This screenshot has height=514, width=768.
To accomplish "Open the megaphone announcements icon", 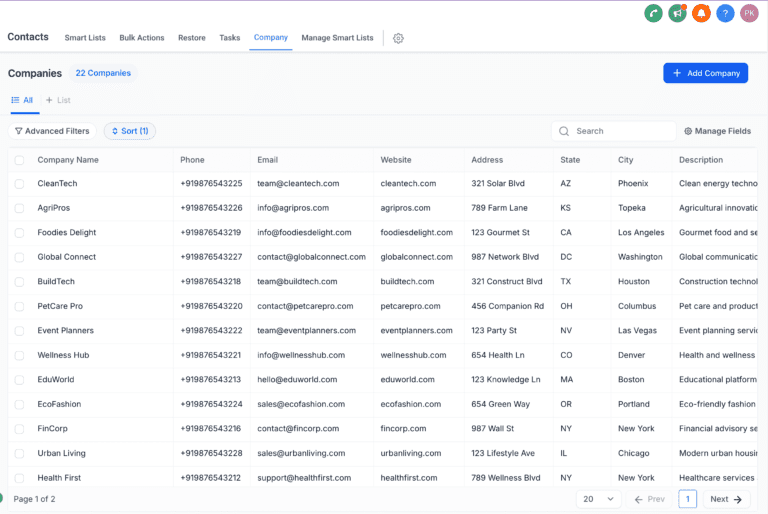I will [677, 13].
